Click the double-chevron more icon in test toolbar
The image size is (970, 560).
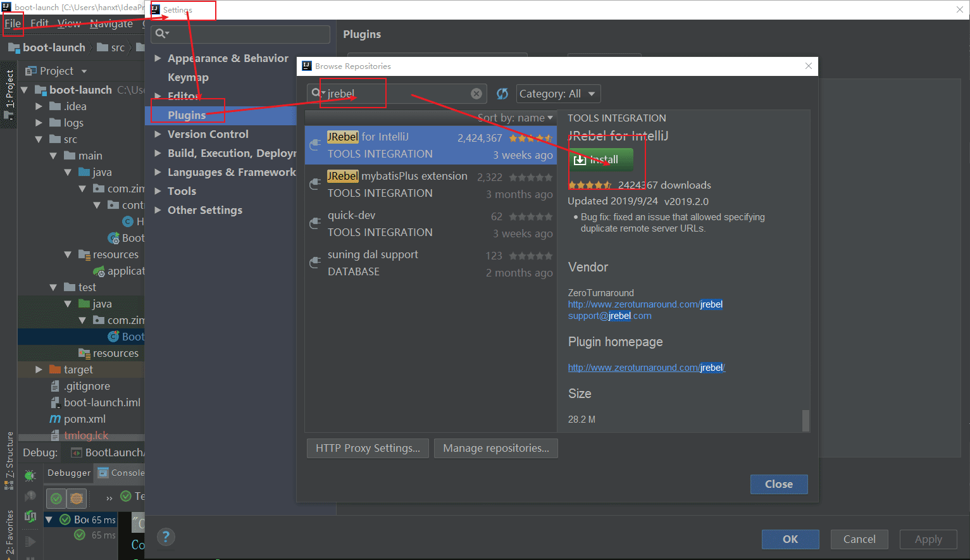[109, 498]
